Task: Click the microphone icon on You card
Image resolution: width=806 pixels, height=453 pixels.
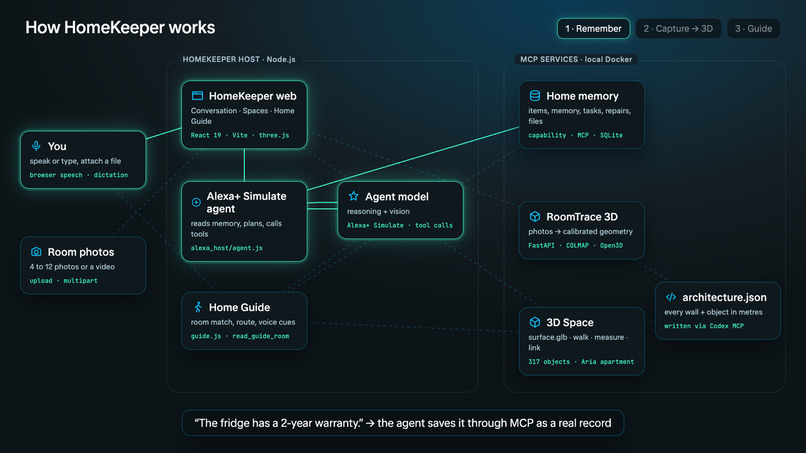Action: 36,146
